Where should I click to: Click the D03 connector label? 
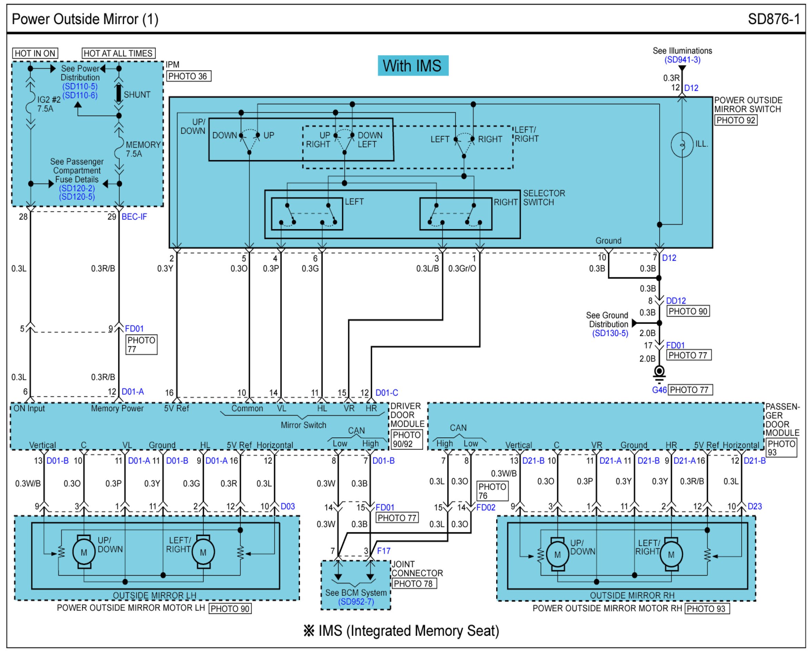[x=288, y=506]
